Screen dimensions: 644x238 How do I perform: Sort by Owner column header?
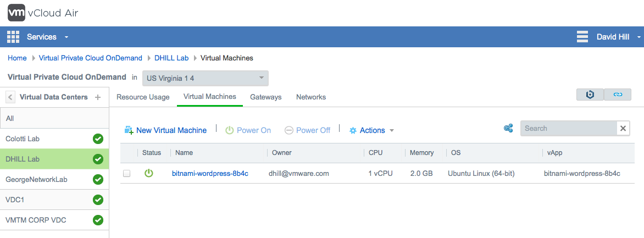click(x=282, y=152)
